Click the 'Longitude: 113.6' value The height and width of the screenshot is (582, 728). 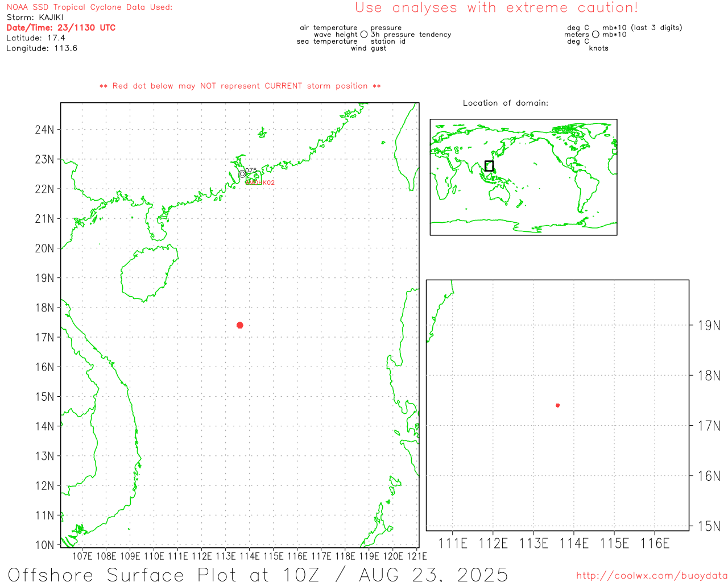[x=42, y=48]
